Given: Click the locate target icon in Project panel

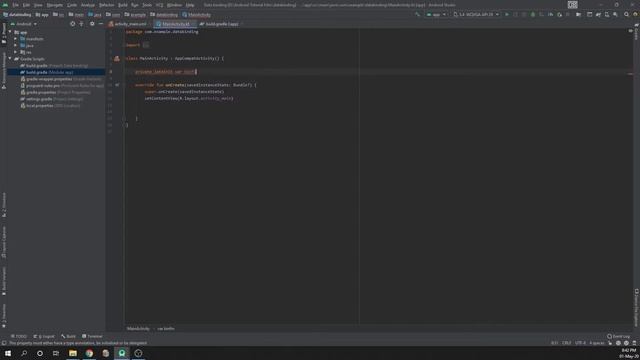Looking at the screenshot, I should coord(73,24).
